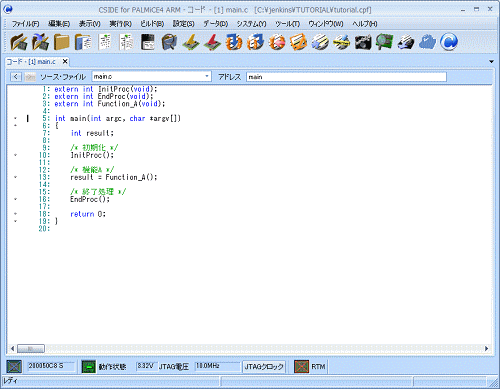Click the green 動作状態 status icon

89,366
